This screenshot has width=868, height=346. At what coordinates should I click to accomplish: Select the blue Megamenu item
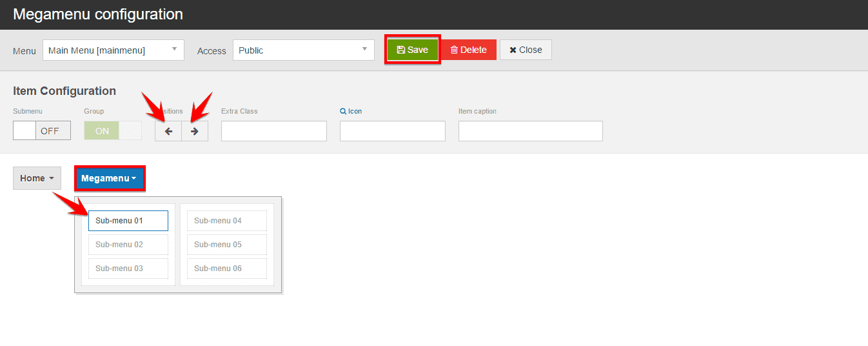click(x=109, y=178)
